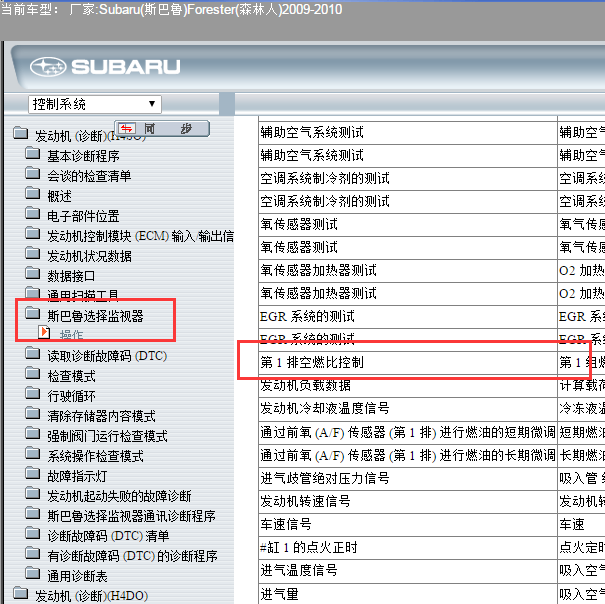The image size is (605, 604).
Task: Click the 长期微调 A/F sensor row cell
Action: tap(408, 456)
